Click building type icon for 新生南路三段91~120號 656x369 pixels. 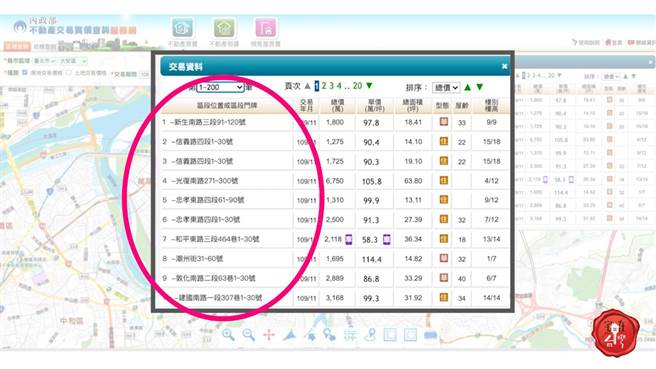coord(443,122)
